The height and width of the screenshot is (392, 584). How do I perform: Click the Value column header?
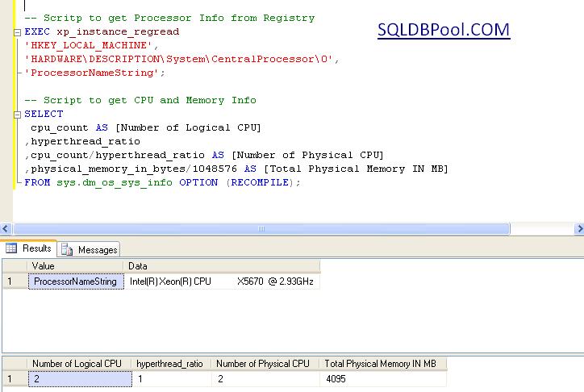75,266
